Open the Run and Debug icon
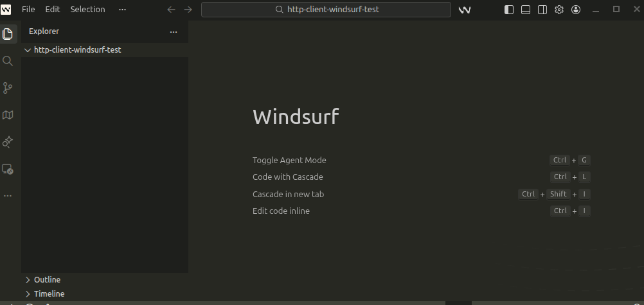644x305 pixels. click(x=8, y=142)
